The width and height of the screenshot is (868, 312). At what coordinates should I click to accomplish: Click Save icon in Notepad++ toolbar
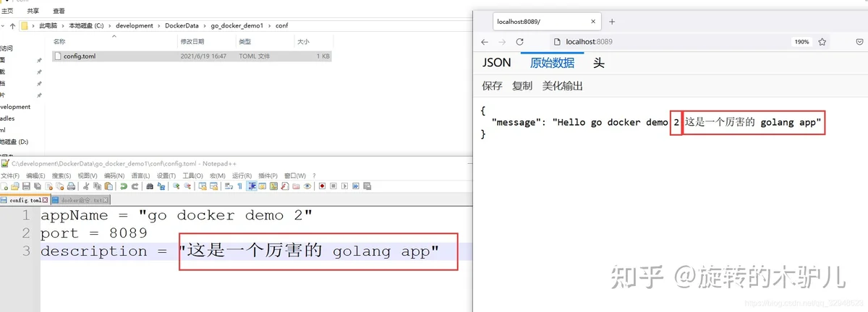tap(26, 186)
